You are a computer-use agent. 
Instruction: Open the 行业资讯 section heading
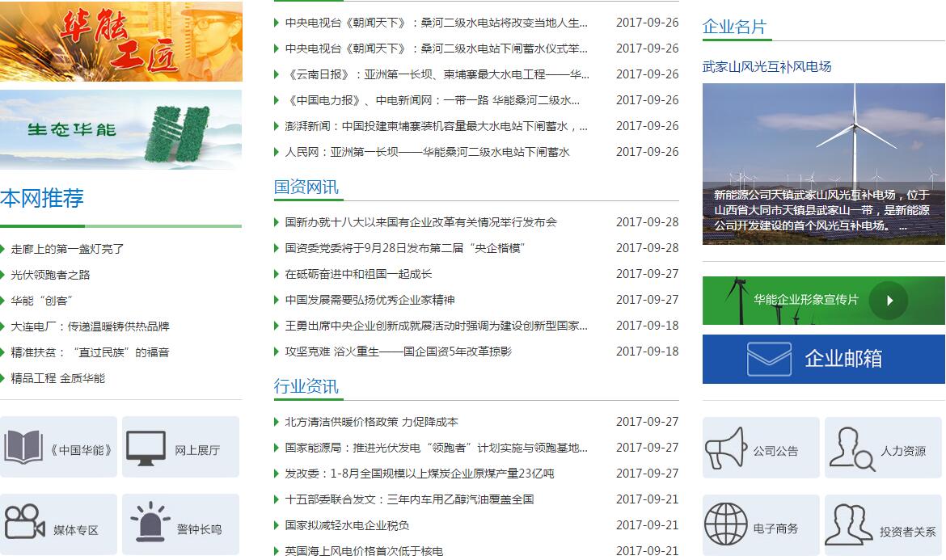pos(306,387)
